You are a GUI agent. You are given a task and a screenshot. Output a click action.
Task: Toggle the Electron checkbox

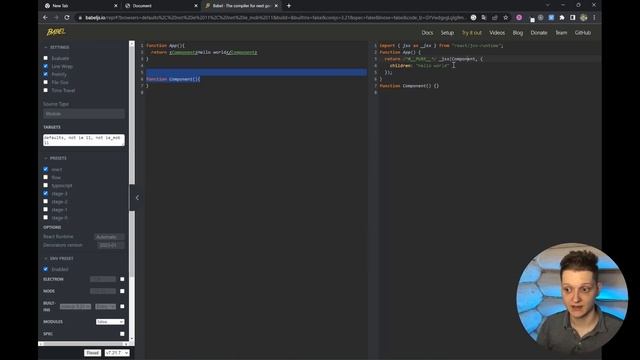tap(122, 279)
